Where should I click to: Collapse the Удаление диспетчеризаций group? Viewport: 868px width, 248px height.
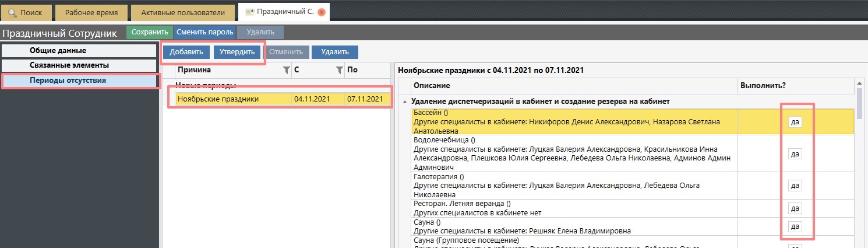(x=405, y=102)
